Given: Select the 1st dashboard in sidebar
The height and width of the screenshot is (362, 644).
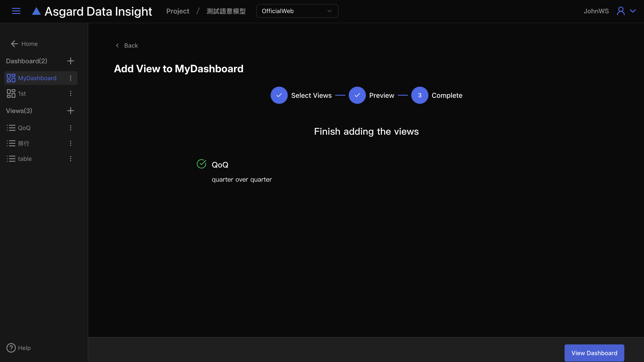Looking at the screenshot, I should click(x=22, y=94).
